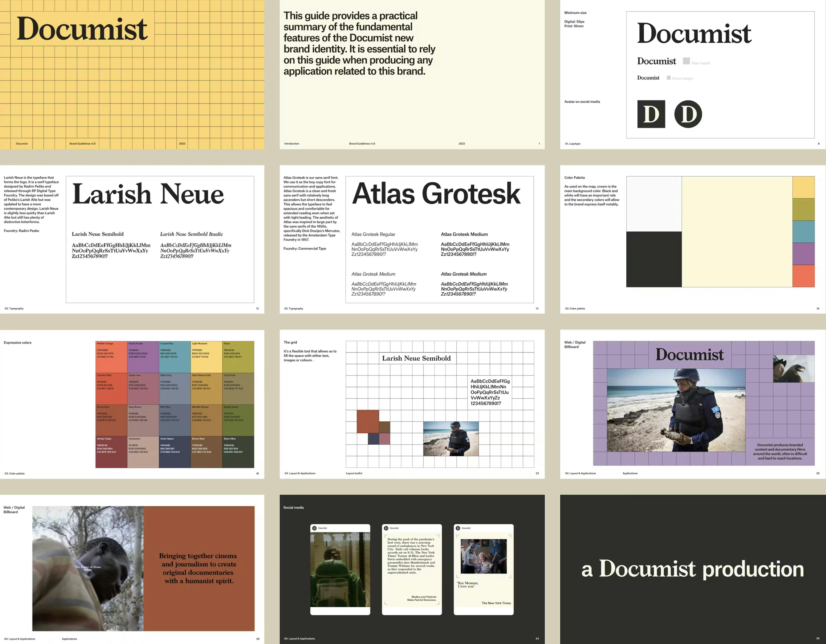Choose the Black Olive swatch
The height and width of the screenshot is (644, 826).
[x=238, y=452]
